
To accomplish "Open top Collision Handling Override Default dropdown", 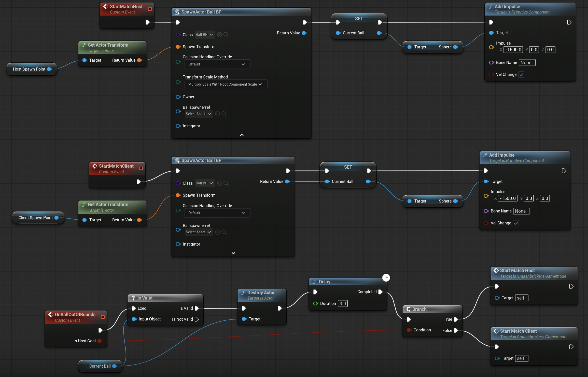I will coord(217,64).
